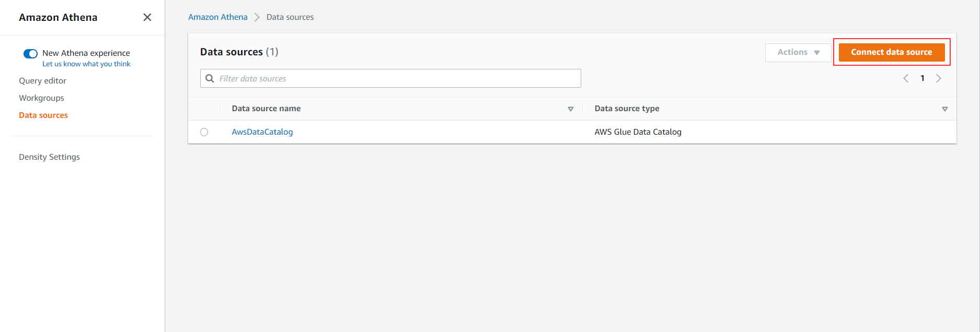Viewport: 980px width, 332px height.
Task: Close the Amazon Athena side panel
Action: 147,17
